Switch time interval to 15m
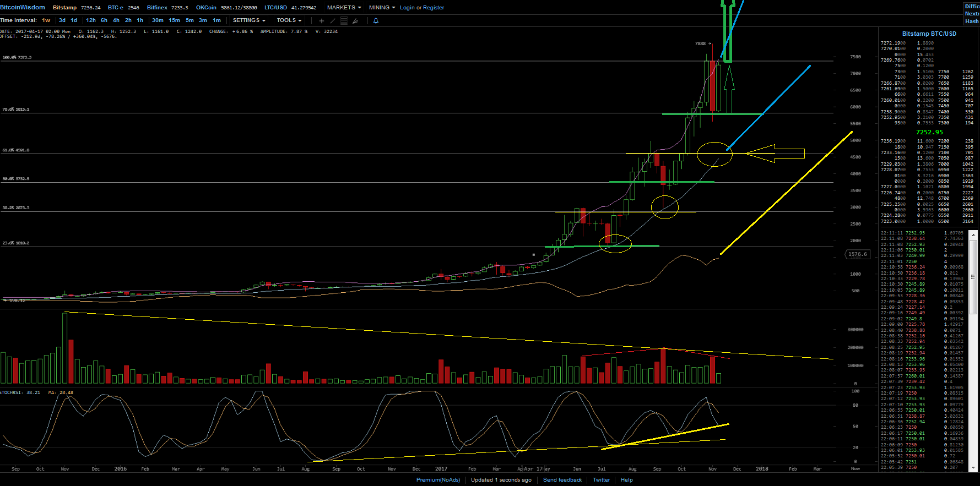This screenshot has height=486, width=980. pyautogui.click(x=174, y=20)
